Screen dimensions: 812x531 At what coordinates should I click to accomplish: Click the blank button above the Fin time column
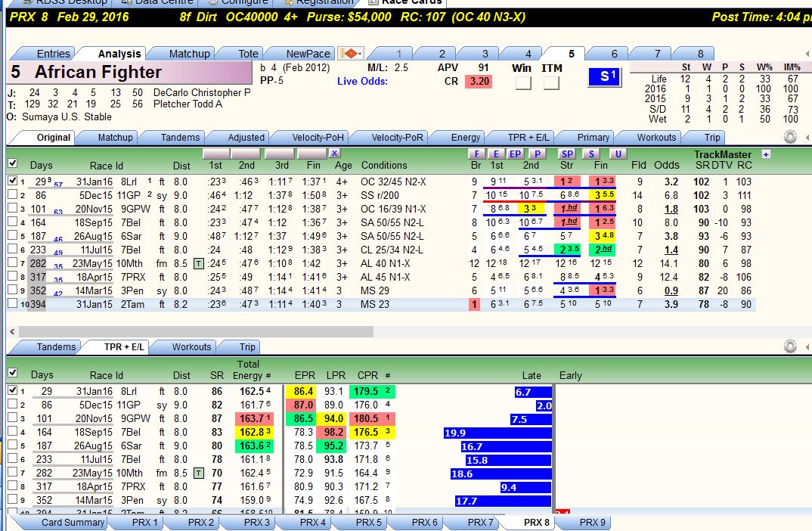pos(311,154)
